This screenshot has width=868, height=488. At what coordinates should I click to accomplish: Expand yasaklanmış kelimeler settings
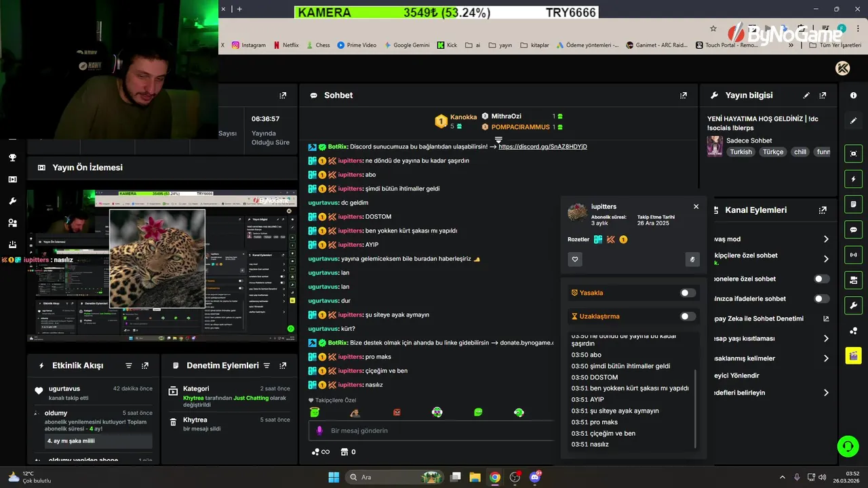[x=826, y=358]
